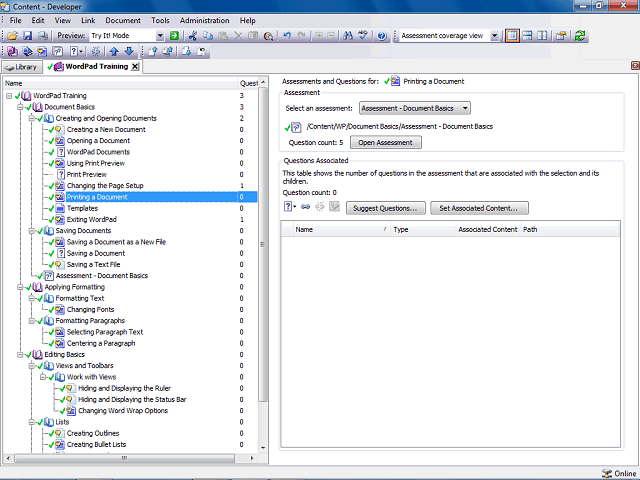Select Hiding and Displaying the Ruler topic
Screen dimensions: 640x480
click(x=124, y=389)
